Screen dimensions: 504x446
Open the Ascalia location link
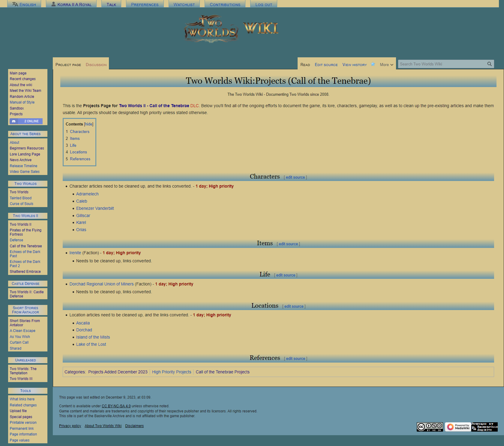[83, 323]
